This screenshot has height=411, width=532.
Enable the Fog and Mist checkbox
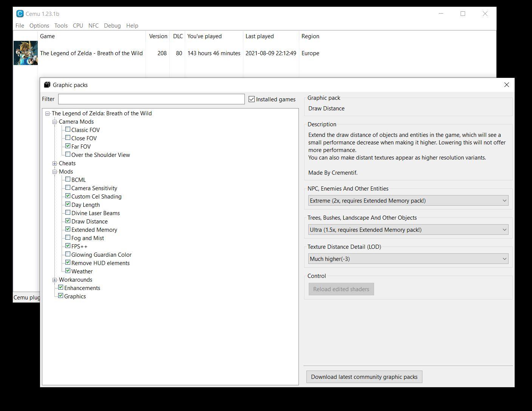pos(68,237)
